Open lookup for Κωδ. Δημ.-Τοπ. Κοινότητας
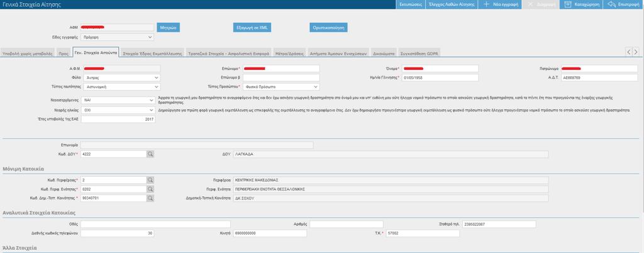 click(150, 198)
